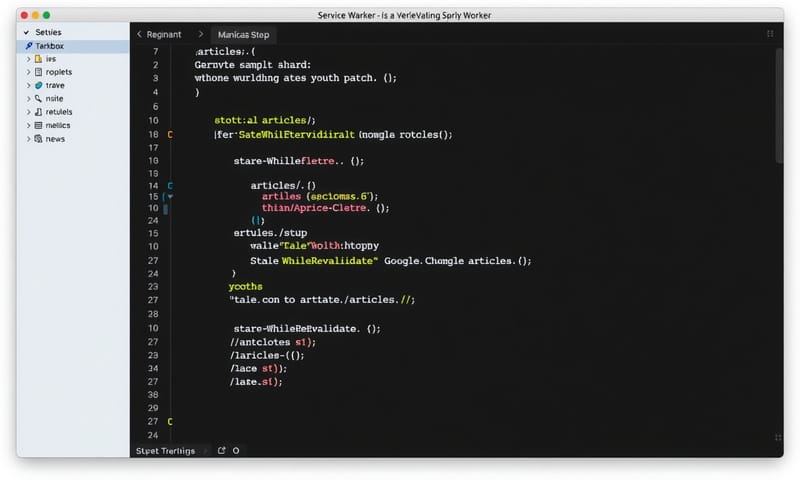This screenshot has height=480, width=800.
Task: Click the orange C marker on line 18
Action: [x=170, y=135]
